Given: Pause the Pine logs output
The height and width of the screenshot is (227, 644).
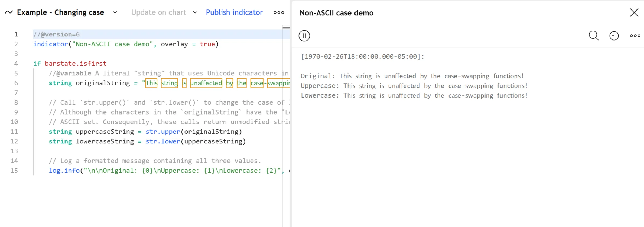Looking at the screenshot, I should coord(304,36).
